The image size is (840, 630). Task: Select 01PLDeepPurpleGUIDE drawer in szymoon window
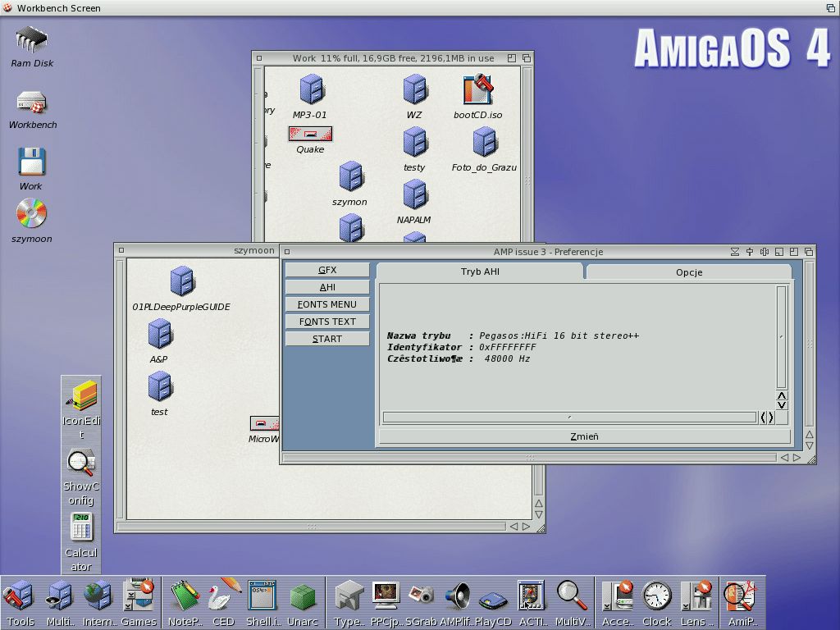click(x=181, y=288)
